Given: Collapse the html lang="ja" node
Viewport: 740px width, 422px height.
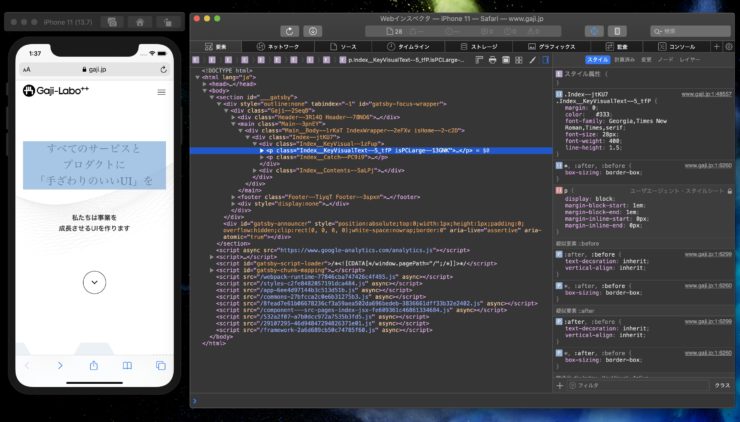Looking at the screenshot, I should coord(198,77).
